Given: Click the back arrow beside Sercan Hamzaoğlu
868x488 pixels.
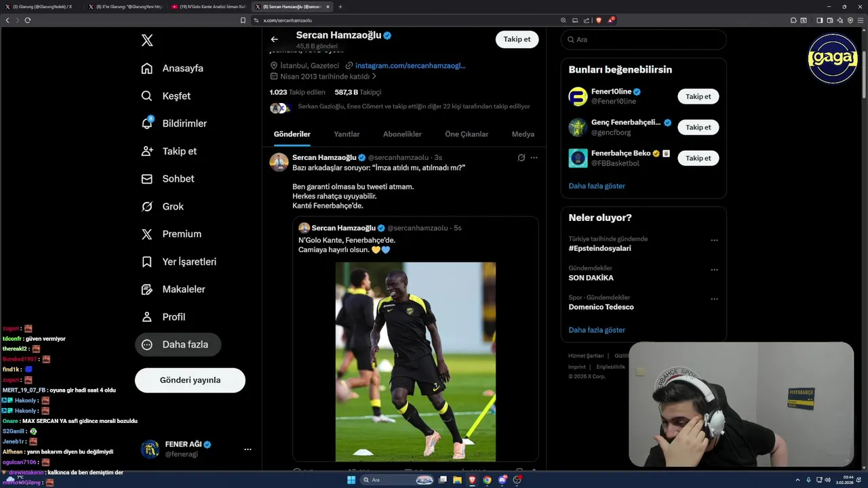Looking at the screenshot, I should click(275, 39).
